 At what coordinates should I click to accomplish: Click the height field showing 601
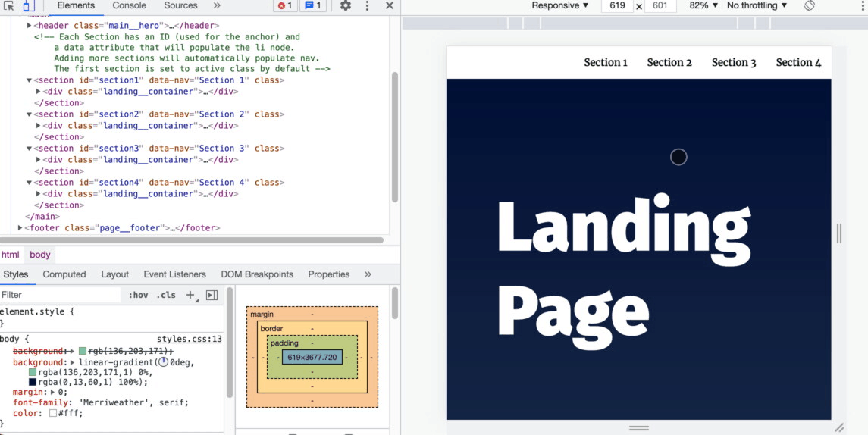tap(660, 5)
